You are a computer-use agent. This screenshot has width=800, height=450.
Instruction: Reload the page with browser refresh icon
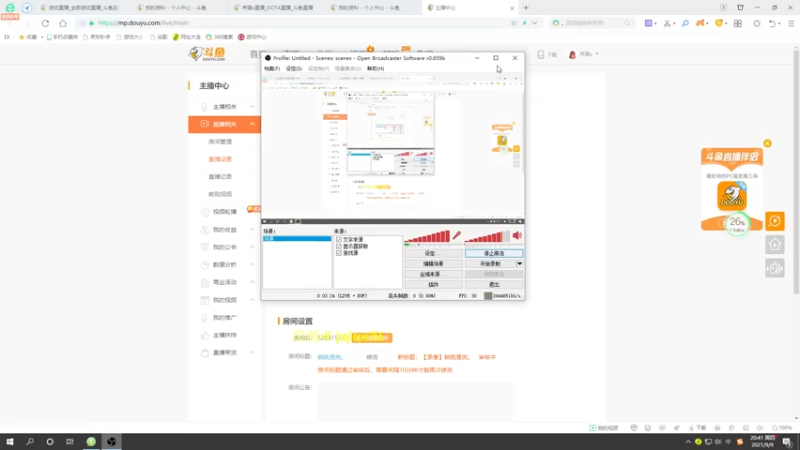(45, 23)
